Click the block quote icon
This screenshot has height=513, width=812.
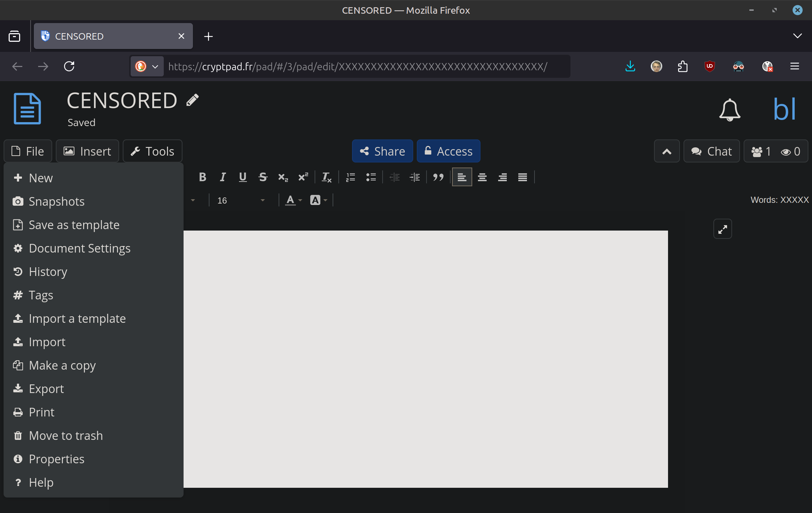tap(438, 177)
